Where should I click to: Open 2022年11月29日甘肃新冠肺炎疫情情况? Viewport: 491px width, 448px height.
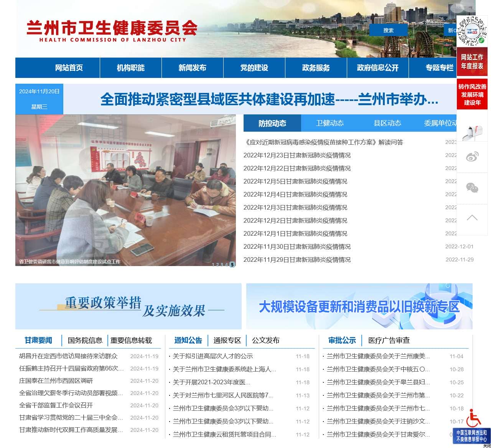(x=297, y=260)
